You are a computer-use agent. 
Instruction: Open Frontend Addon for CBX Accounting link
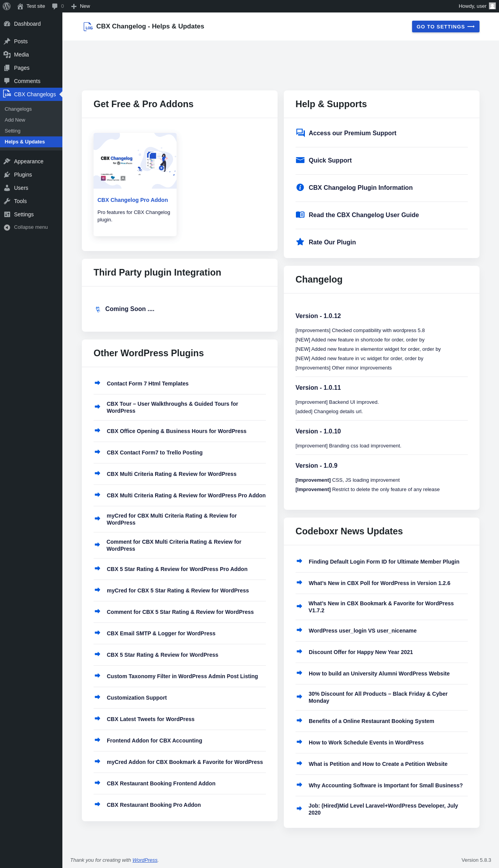click(x=154, y=741)
